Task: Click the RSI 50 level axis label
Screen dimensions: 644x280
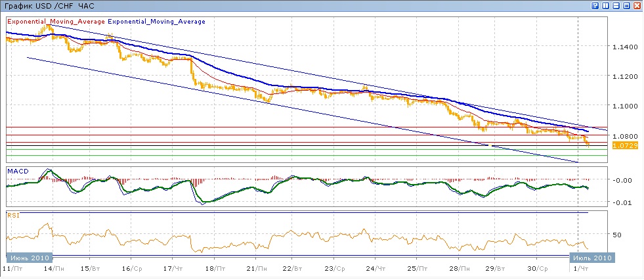Action: coord(616,234)
